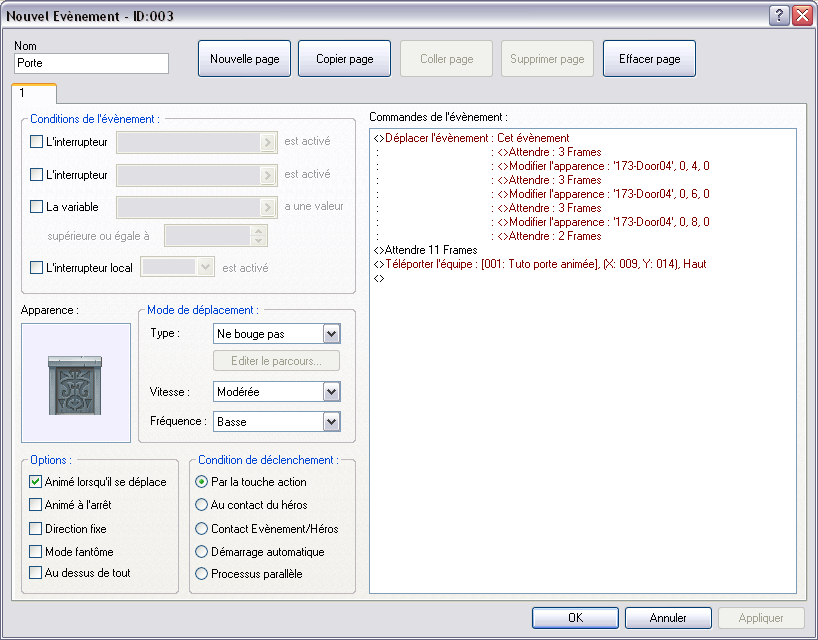818x640 pixels.
Task: Click the Nouvelle page button
Action: tap(244, 58)
